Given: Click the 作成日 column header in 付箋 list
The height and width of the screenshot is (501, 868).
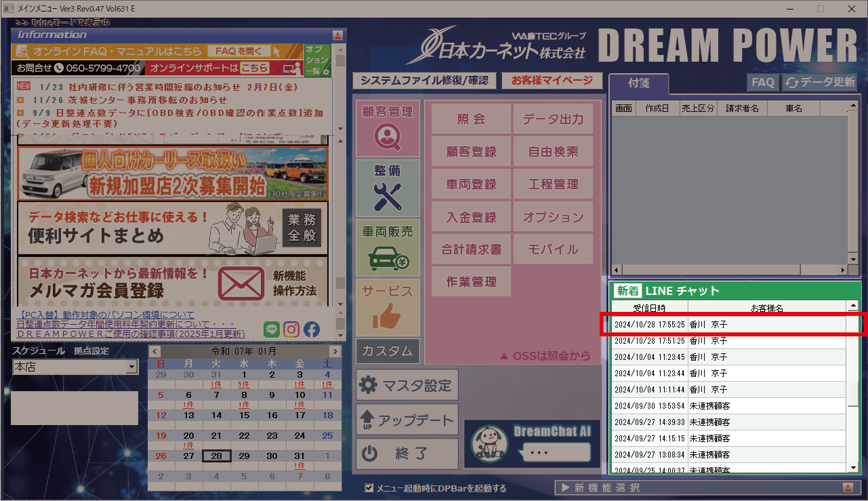Looking at the screenshot, I should (657, 108).
